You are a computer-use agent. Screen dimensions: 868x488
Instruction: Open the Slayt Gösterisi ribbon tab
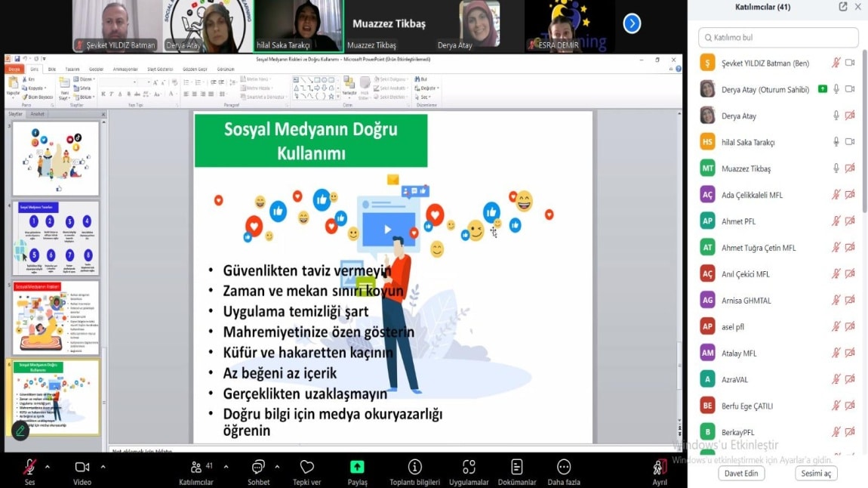[x=159, y=69]
